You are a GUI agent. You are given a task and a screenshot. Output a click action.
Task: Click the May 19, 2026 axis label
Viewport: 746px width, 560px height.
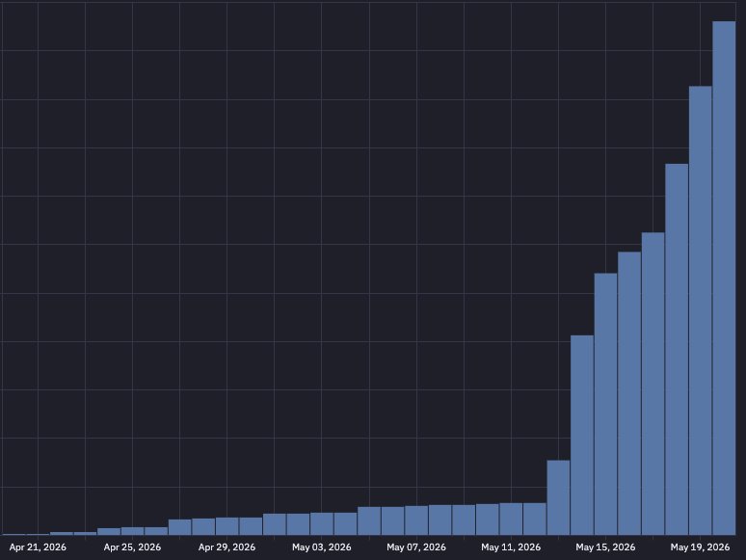pos(701,547)
